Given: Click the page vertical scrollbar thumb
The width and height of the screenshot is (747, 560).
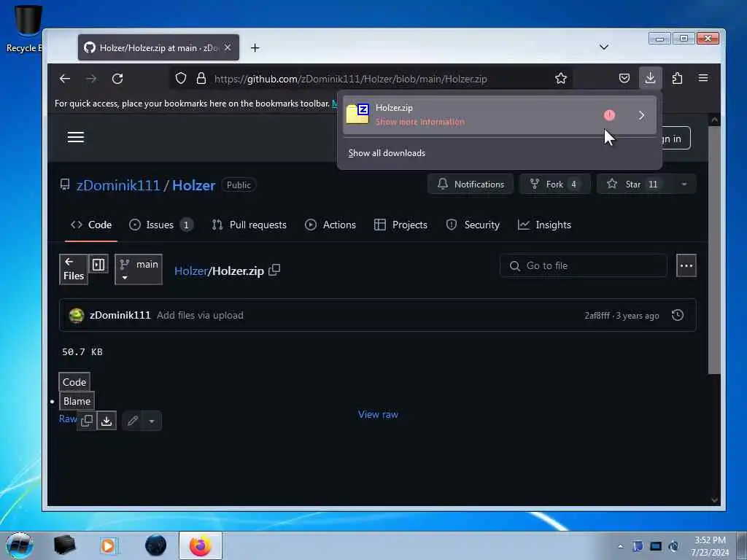Looking at the screenshot, I should pos(714,250).
